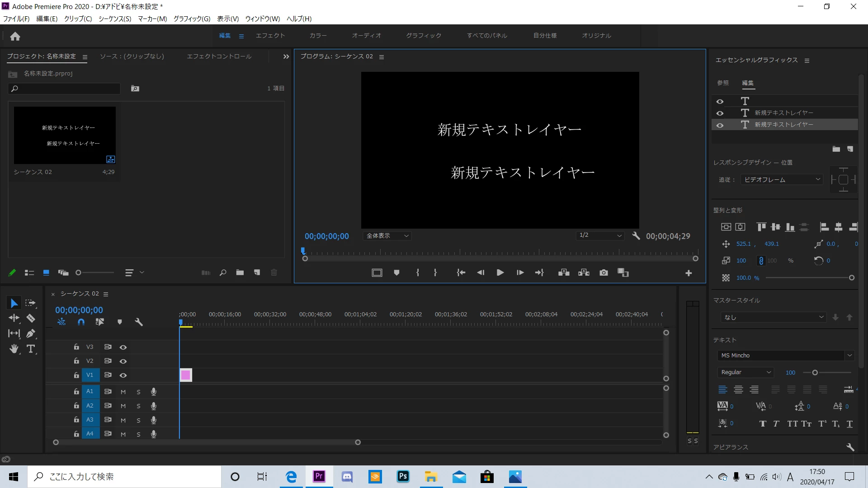Click Export Frame camera icon
868x488 pixels.
pos(604,272)
